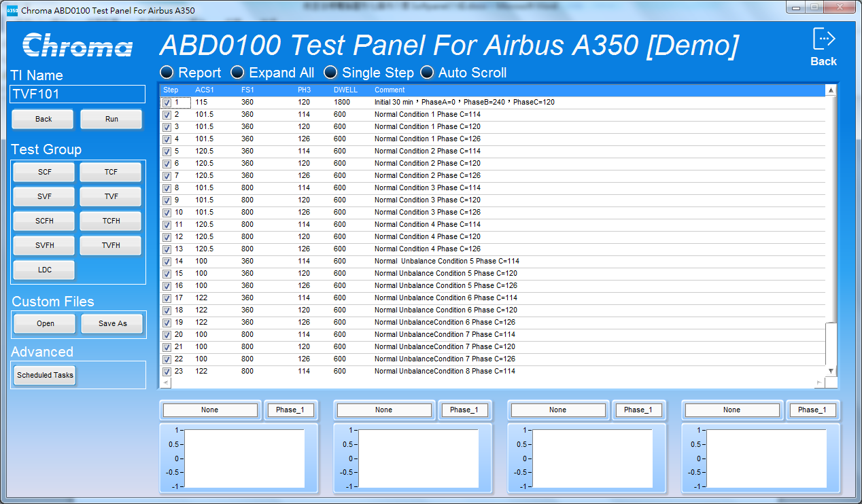Click the table scroll down arrow

[x=831, y=371]
